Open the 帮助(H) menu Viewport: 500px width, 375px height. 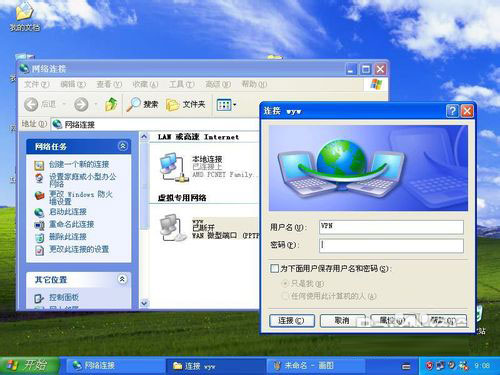[254, 84]
